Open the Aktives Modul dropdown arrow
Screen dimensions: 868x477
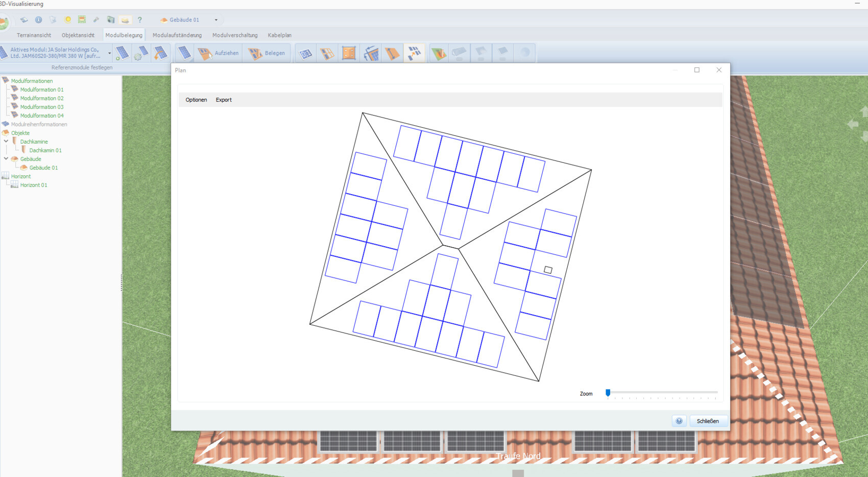pyautogui.click(x=109, y=53)
